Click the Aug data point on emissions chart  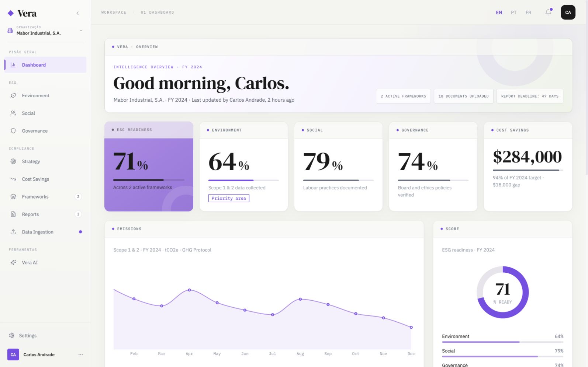(300, 299)
